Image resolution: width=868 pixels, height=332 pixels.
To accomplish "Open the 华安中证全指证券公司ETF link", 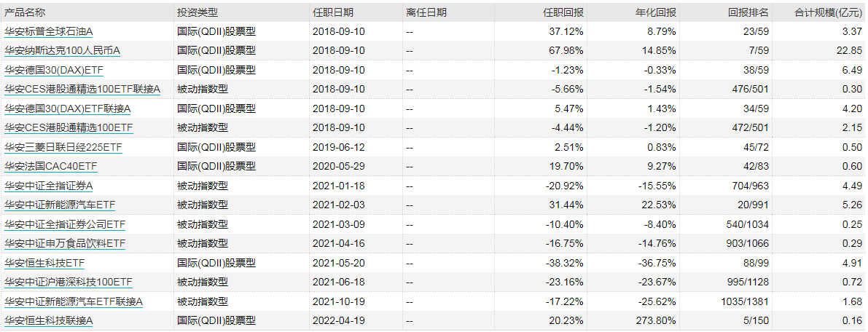I will coord(65,224).
